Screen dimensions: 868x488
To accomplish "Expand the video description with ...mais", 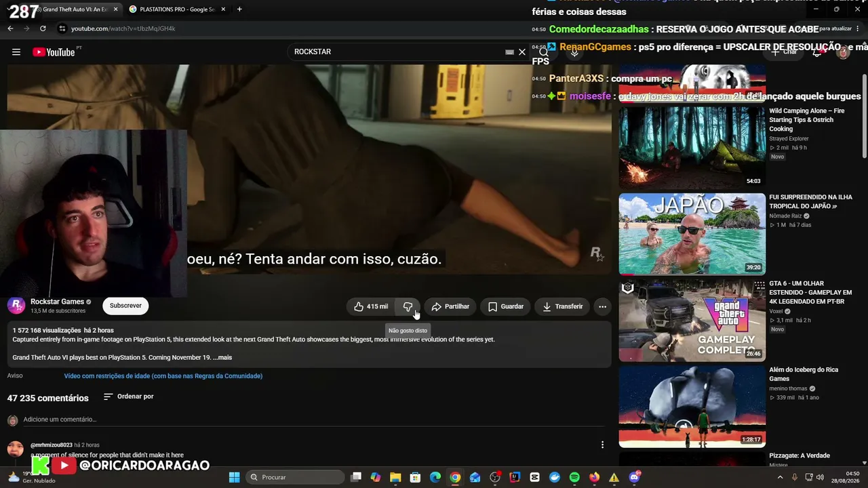I will coord(222,357).
